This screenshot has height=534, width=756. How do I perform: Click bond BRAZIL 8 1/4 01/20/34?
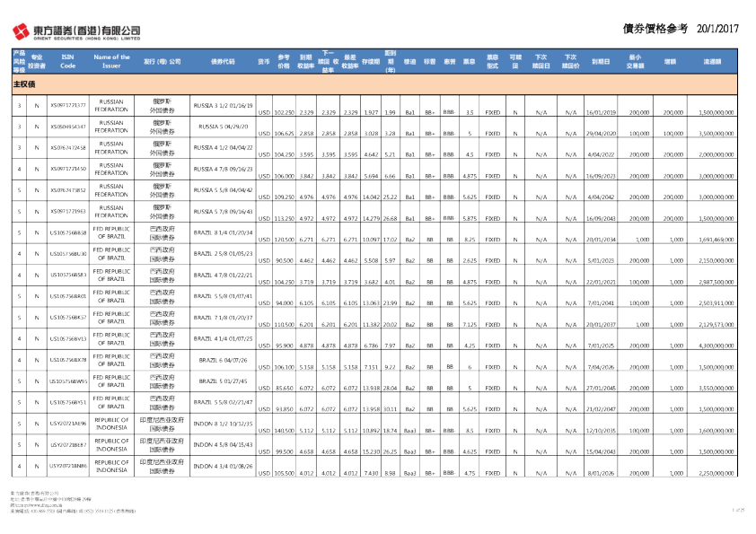click(224, 231)
